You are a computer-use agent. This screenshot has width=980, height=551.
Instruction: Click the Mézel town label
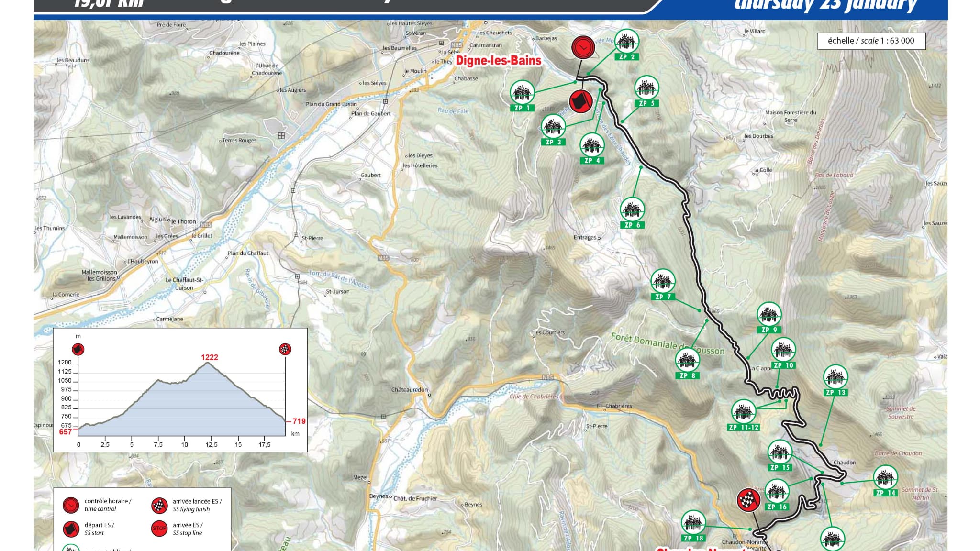point(360,477)
